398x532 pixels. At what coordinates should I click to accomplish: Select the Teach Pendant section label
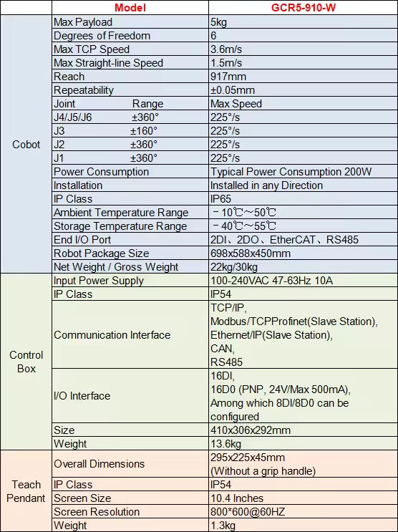tap(26, 491)
